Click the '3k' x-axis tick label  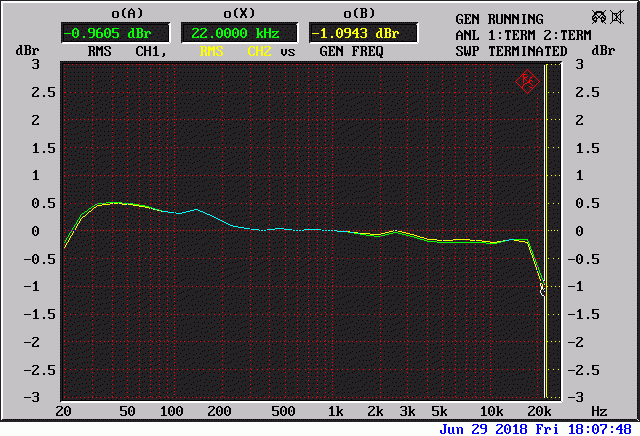(407, 412)
